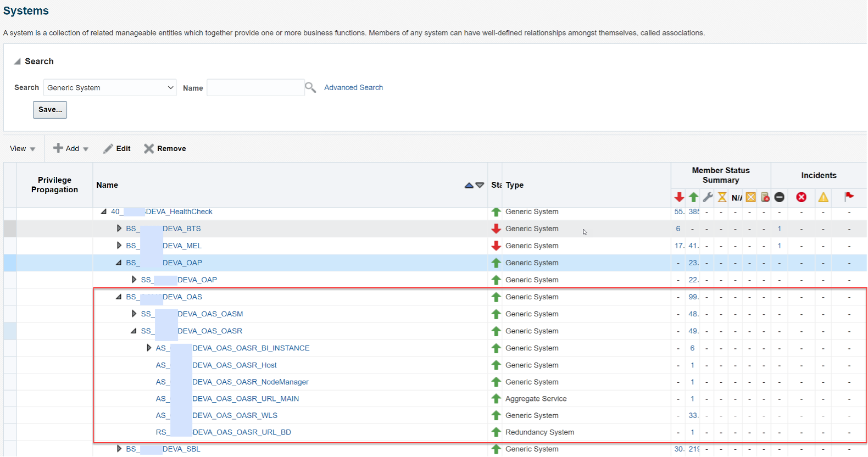The height and width of the screenshot is (457, 868).
Task: Click the green up-arrow status column header
Action: (x=693, y=197)
